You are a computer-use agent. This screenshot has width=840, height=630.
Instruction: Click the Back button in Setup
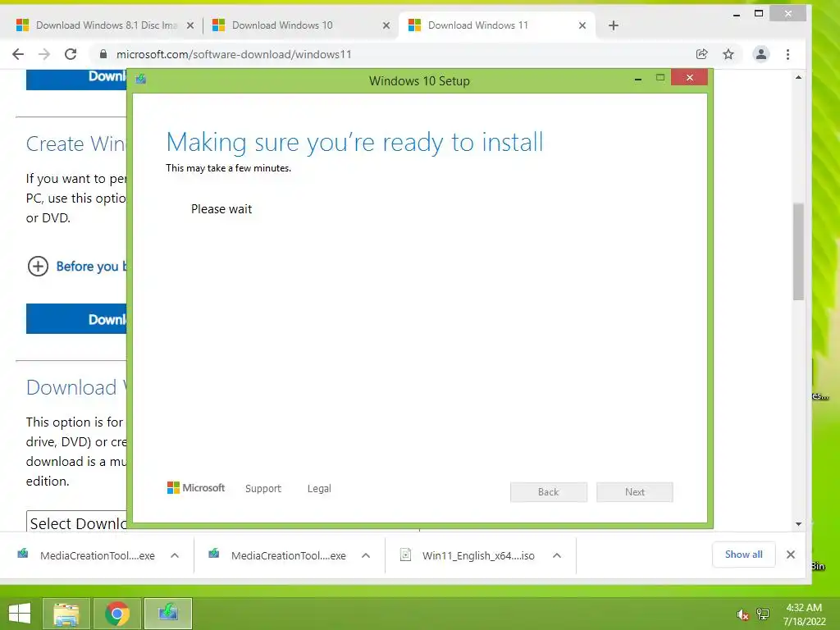549,492
